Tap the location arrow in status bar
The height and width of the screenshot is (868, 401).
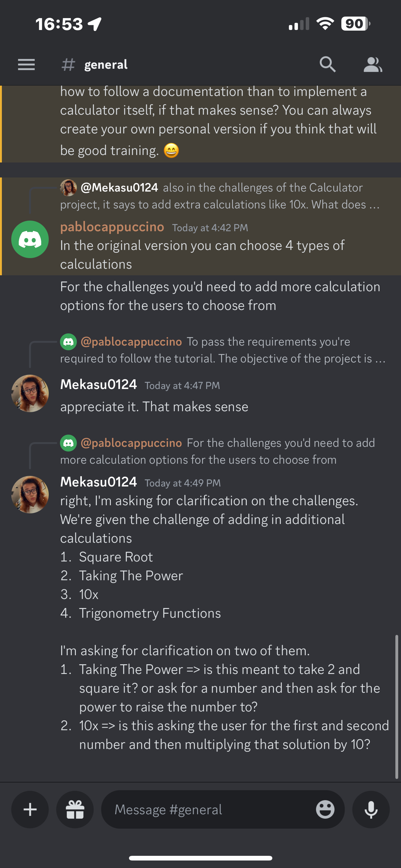click(x=95, y=24)
